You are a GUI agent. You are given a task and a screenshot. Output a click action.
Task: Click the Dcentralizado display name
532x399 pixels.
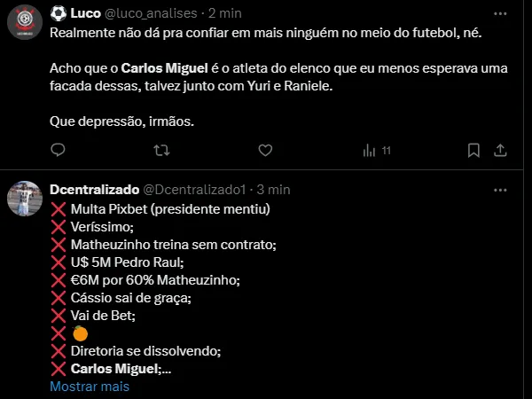(94, 190)
